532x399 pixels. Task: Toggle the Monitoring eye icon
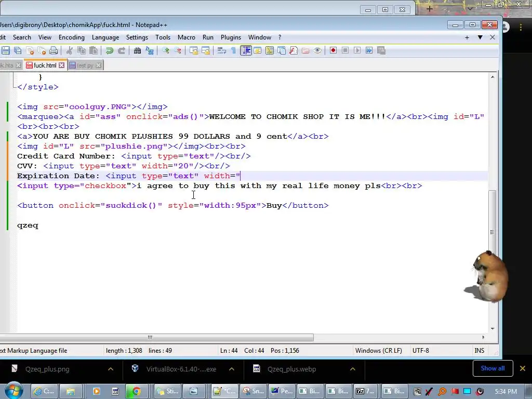click(317, 50)
